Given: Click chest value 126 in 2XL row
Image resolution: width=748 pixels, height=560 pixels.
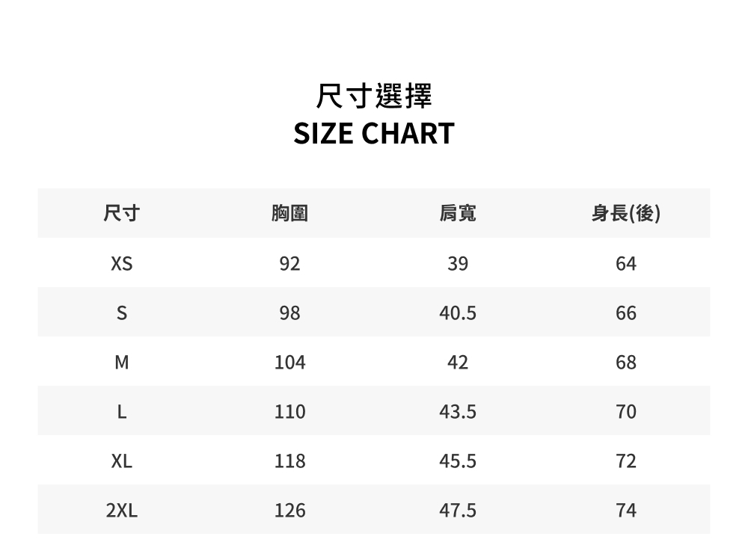Looking at the screenshot, I should [x=289, y=511].
